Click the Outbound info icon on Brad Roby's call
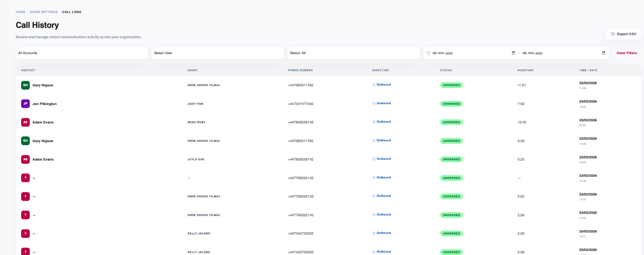The image size is (644, 255). [x=374, y=122]
